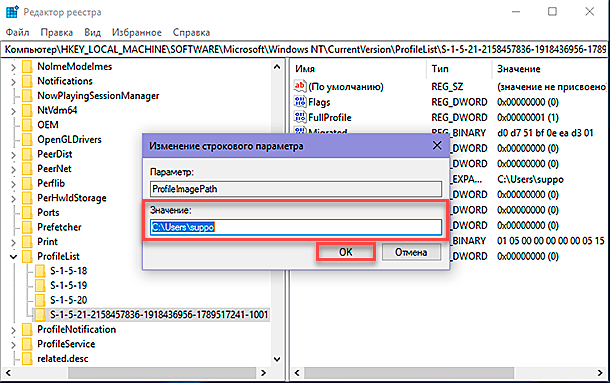The image size is (610, 383).
Task: Open the Вид menu
Action: [x=93, y=33]
